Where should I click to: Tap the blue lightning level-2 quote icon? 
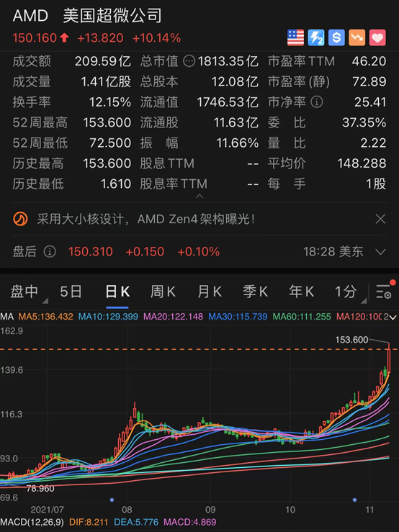pos(315,37)
